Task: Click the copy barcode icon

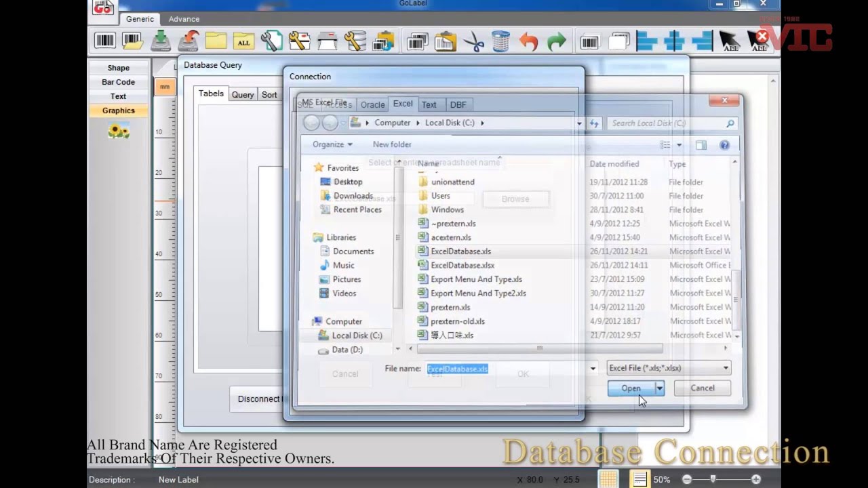Action: click(x=417, y=41)
